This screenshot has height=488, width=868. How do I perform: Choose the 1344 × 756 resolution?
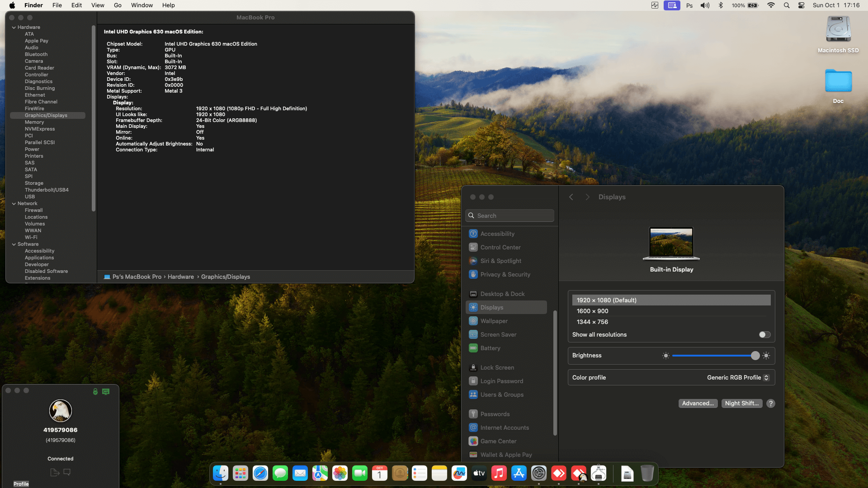tap(671, 322)
